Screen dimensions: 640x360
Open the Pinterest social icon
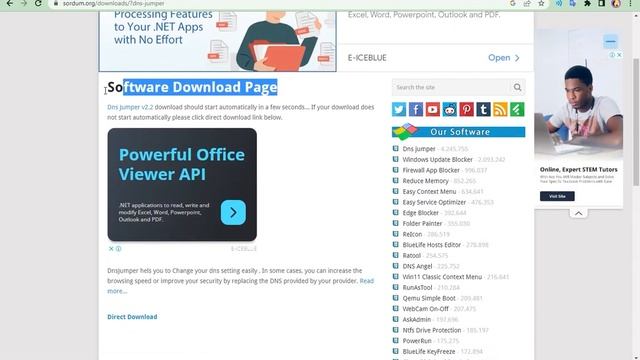tap(467, 109)
